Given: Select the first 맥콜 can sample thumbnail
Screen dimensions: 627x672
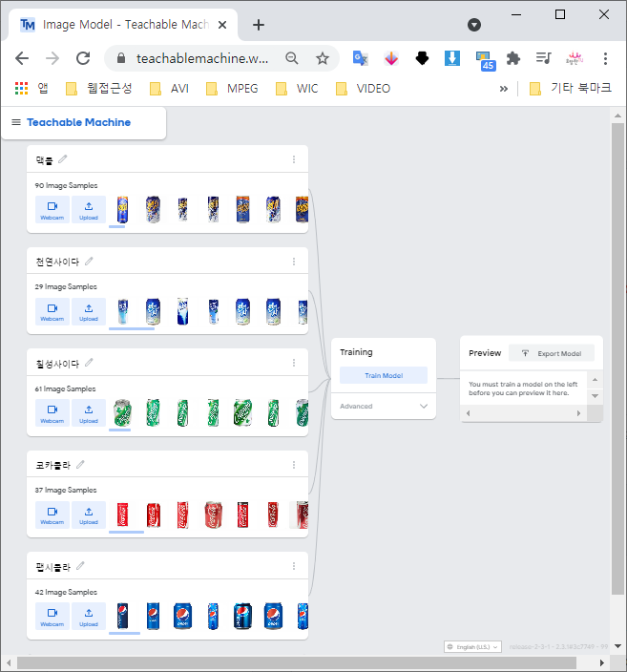Looking at the screenshot, I should 122,210.
